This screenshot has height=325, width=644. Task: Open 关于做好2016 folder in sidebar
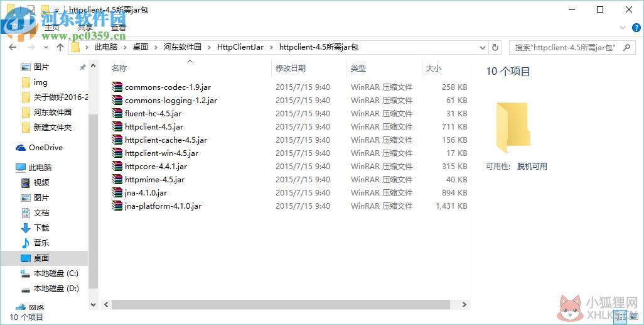click(60, 97)
